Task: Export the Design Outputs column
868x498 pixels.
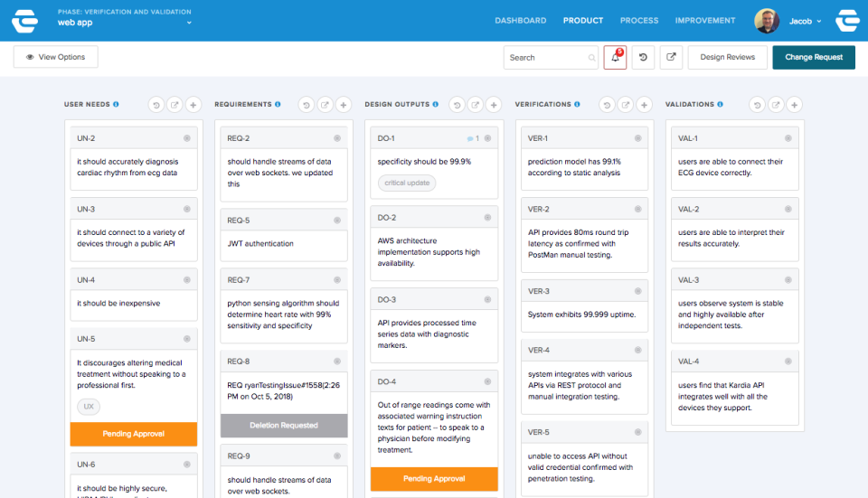Action: (475, 105)
